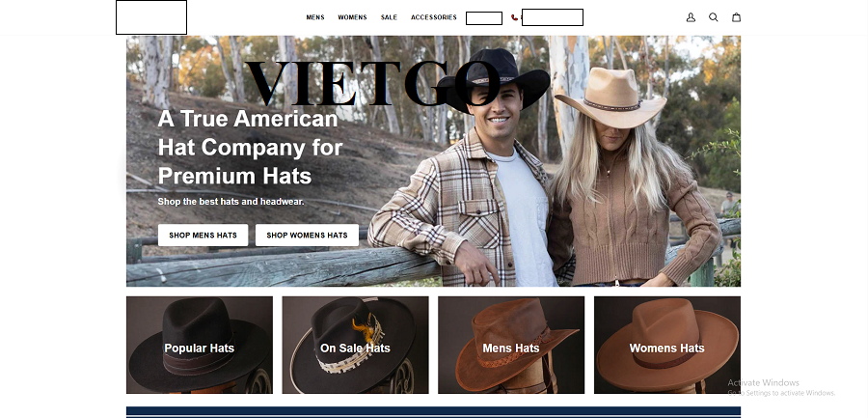Click the hero headline True American Hat Company
Image resolution: width=868 pixels, height=418 pixels.
pyautogui.click(x=250, y=147)
